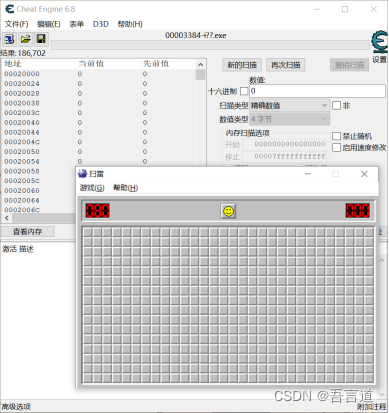
Task: Click the 先前值 column header
Action: pyautogui.click(x=168, y=64)
